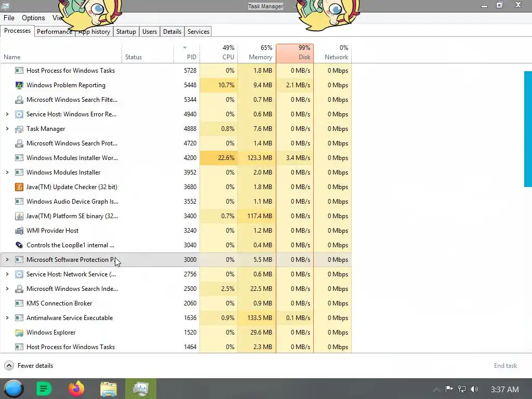Click the 22.6% CPU cell
The height and width of the screenshot is (399, 532).
point(219,158)
